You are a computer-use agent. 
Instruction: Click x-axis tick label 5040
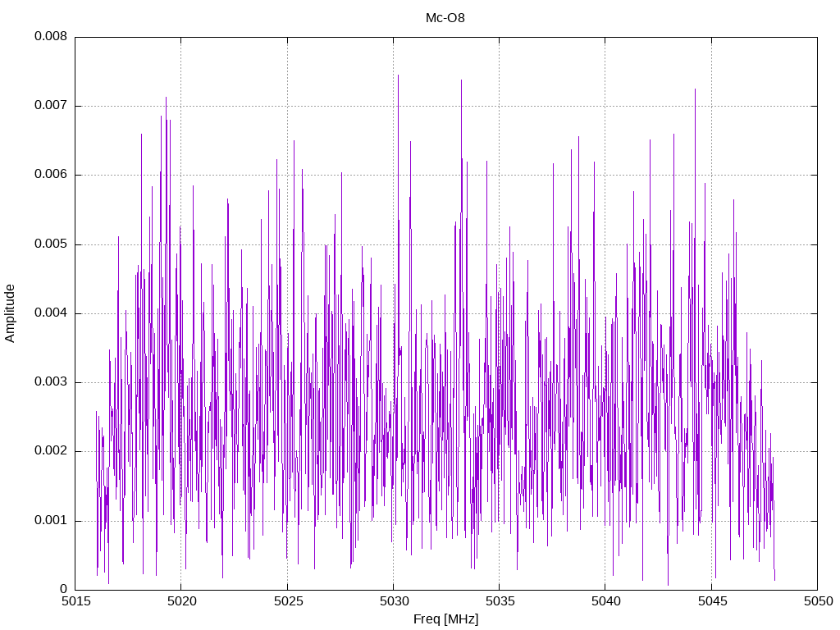tap(606, 601)
